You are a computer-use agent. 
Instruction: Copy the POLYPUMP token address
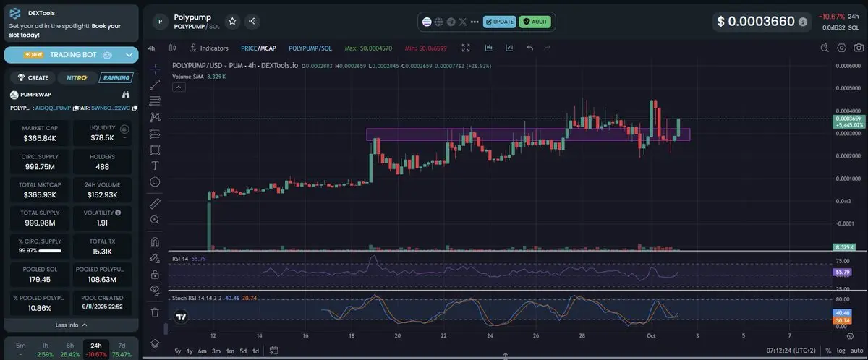point(75,108)
